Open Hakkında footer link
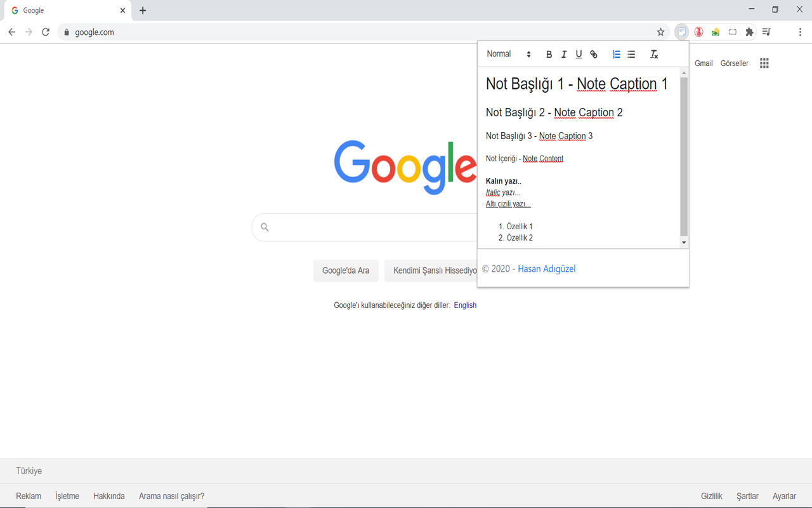This screenshot has height=508, width=812. 109,497
